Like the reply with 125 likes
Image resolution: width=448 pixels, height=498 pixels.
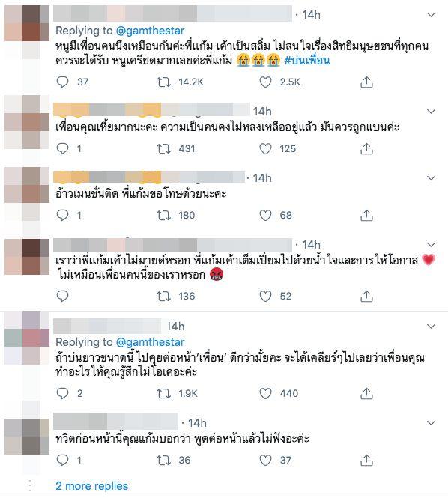265,148
